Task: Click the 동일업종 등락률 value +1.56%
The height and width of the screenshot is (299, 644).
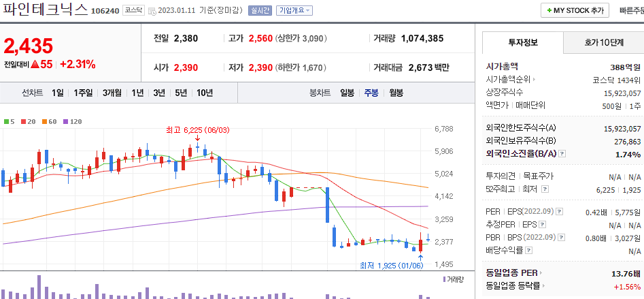Action: [627, 286]
